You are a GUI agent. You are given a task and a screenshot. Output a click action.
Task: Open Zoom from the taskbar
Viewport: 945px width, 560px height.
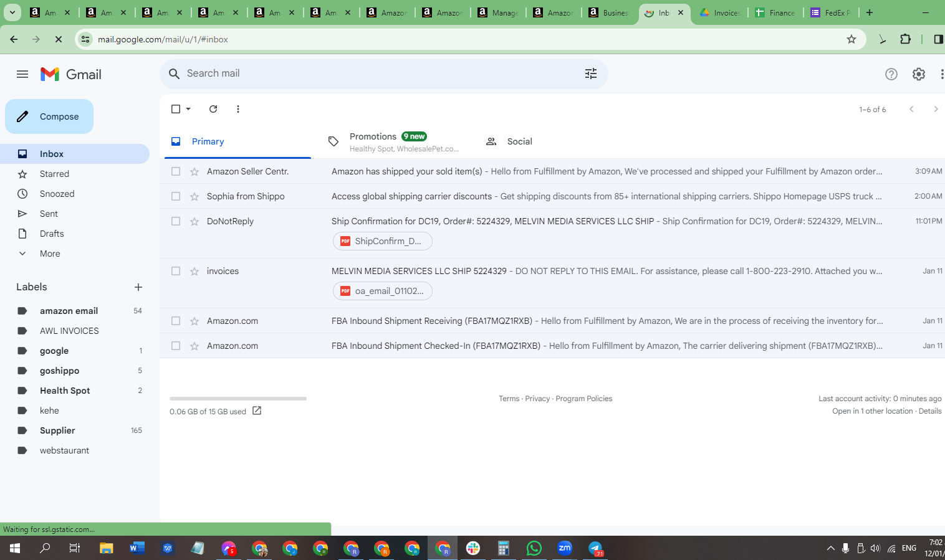pyautogui.click(x=565, y=548)
